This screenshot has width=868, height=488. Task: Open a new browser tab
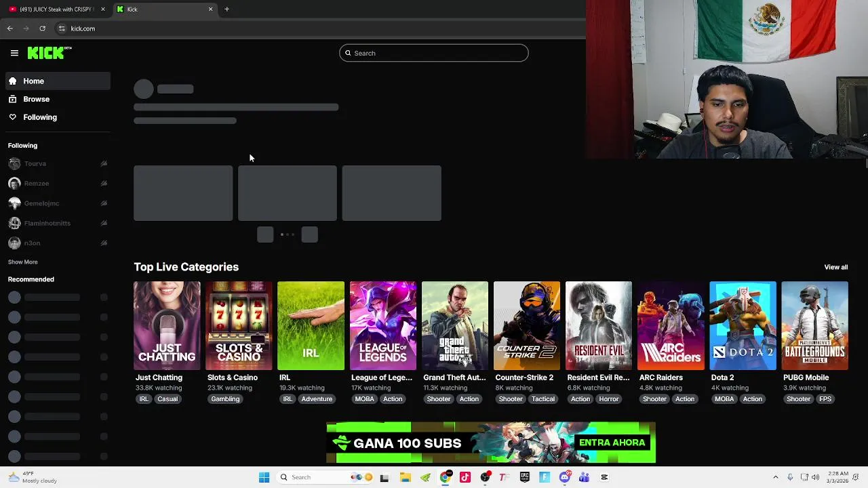pyautogui.click(x=226, y=9)
